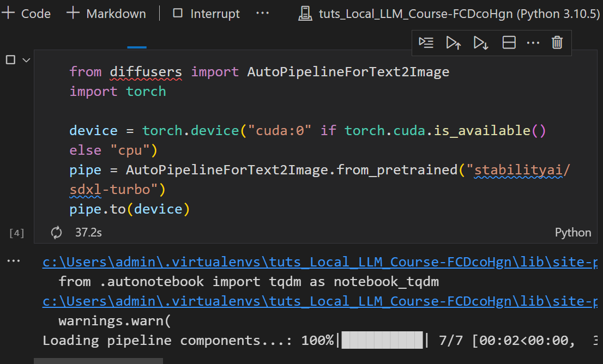603x364 pixels.
Task: Split the cell using the toolbar icon
Action: (509, 43)
